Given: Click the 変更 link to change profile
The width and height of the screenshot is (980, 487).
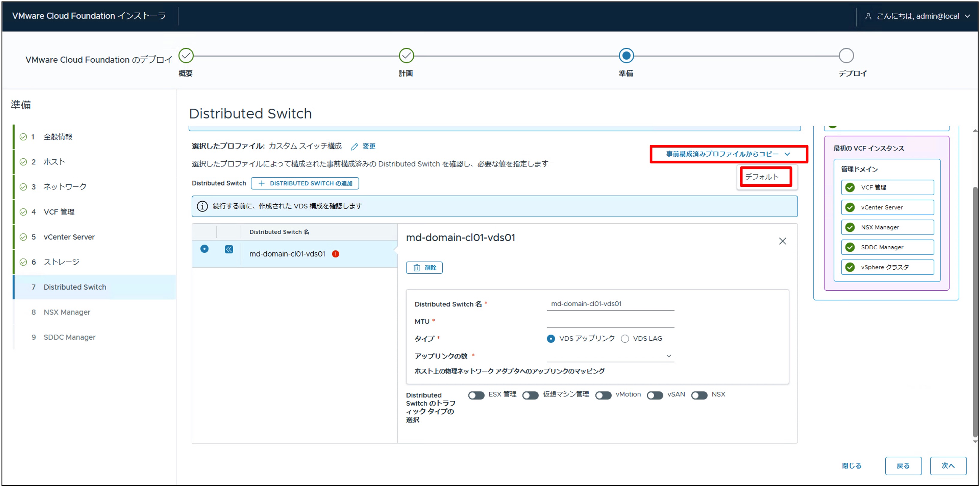Looking at the screenshot, I should coord(369,146).
